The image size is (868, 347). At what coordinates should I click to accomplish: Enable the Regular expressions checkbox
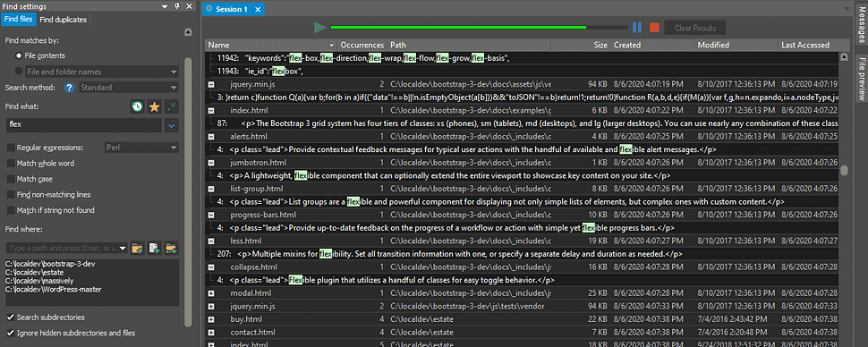(x=11, y=148)
